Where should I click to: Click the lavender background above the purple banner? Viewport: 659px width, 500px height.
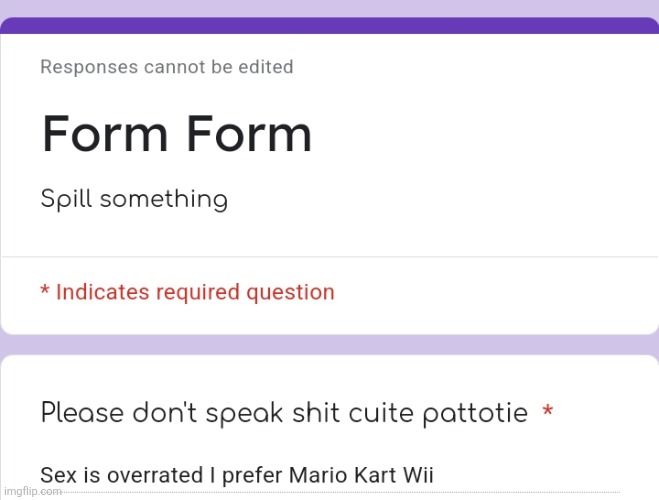pos(330,8)
